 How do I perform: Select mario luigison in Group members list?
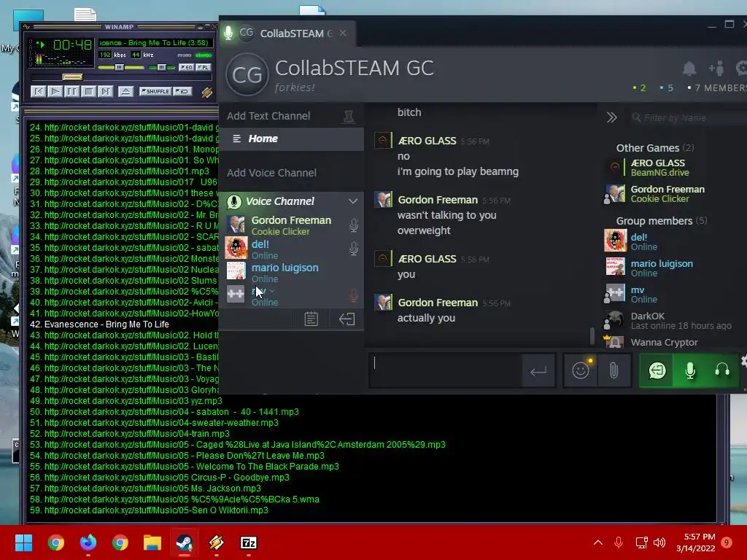point(675,268)
